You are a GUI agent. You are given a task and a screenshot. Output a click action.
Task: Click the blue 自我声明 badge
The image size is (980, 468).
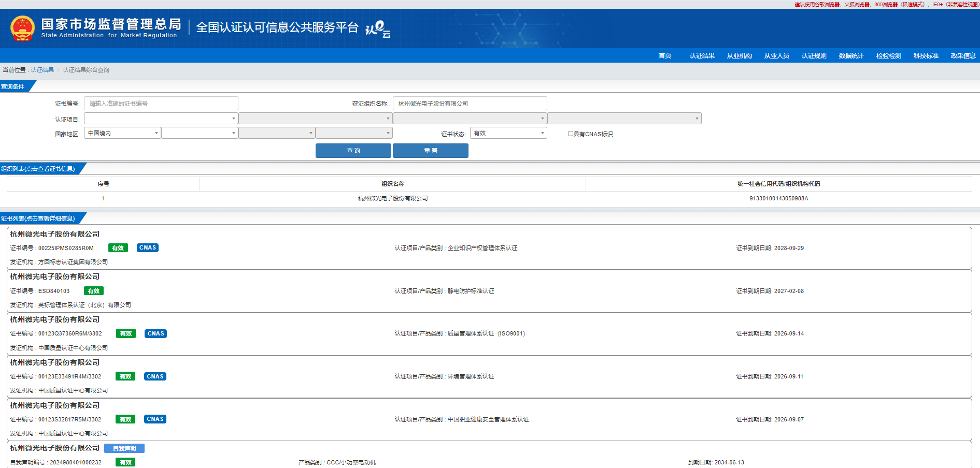click(x=124, y=448)
